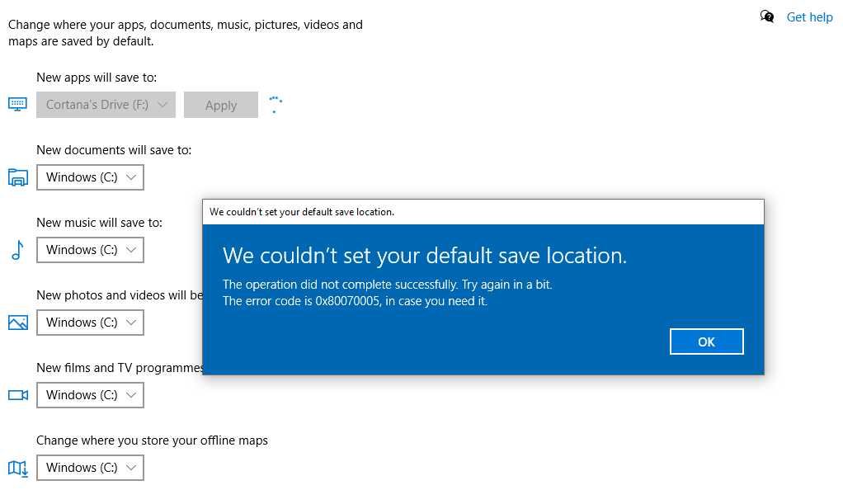
Task: Open the Get help link
Action: tap(810, 17)
